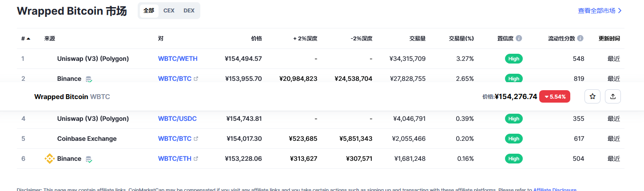Click price ¥153,228.06

pyautogui.click(x=243, y=159)
